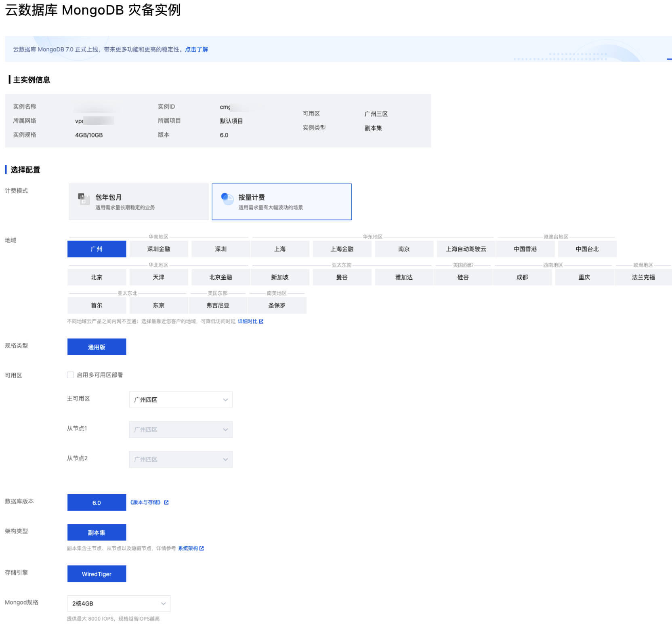Set region to 成都
The image size is (672, 626).
[522, 277]
